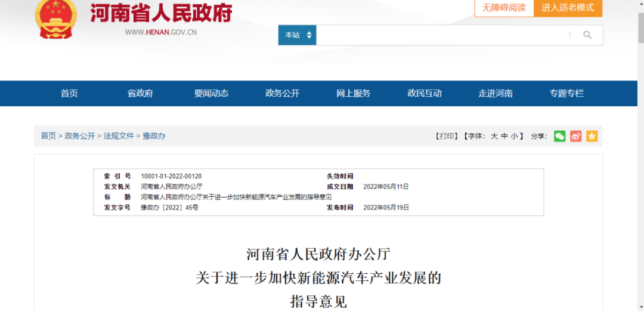Click the 成文日期 value 2022年05月11日
This screenshot has height=327, width=644.
(386, 187)
